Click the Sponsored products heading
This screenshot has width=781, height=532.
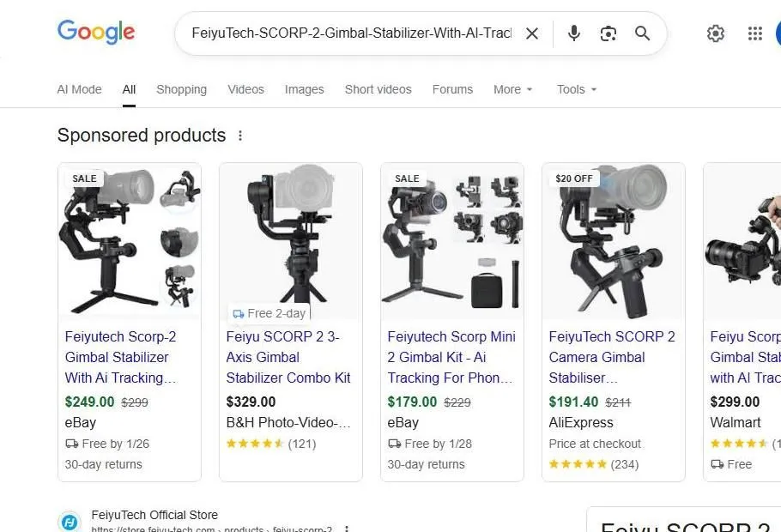point(142,136)
